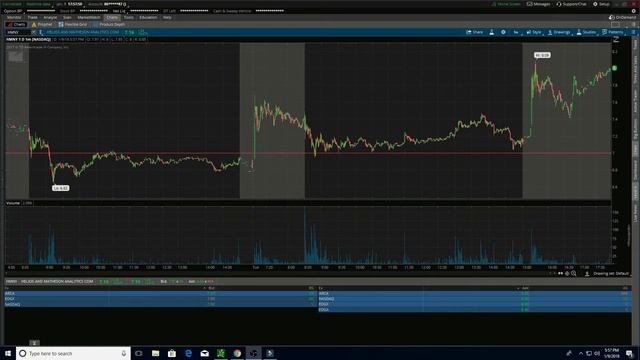Open Mail app from taskbar

204,353
